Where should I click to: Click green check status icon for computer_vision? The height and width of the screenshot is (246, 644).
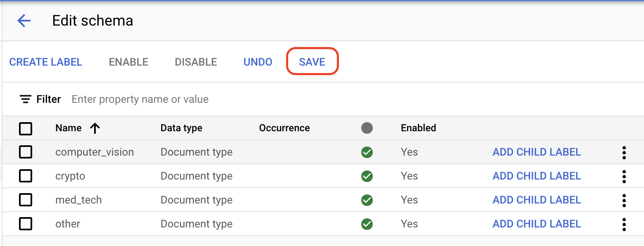[x=367, y=152]
